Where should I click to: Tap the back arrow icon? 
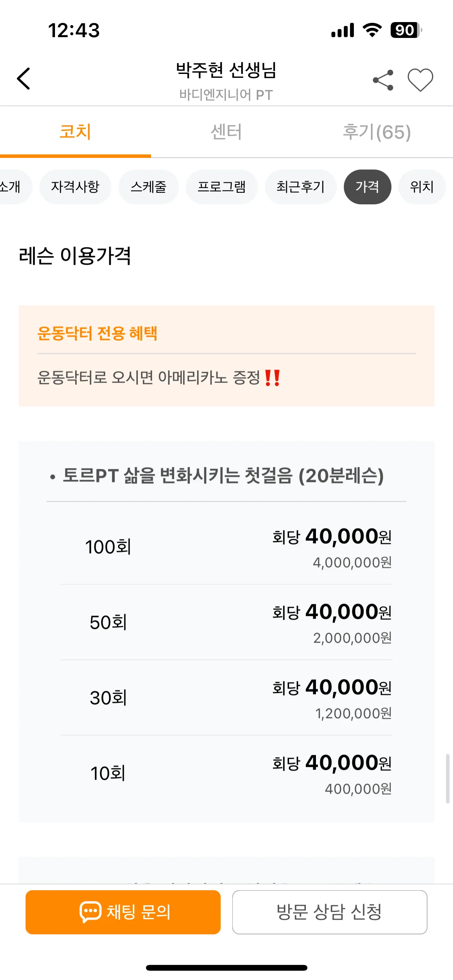pos(24,79)
